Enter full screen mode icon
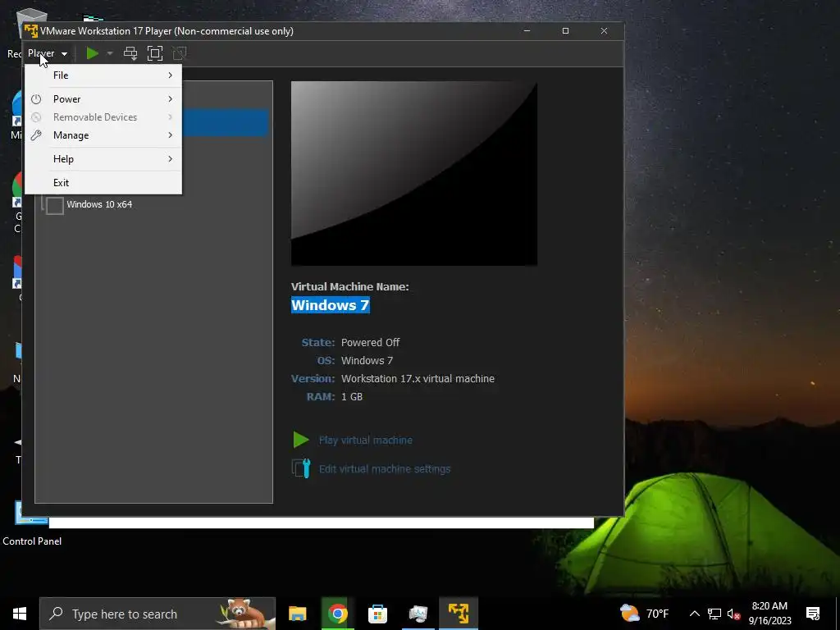The width and height of the screenshot is (840, 630). point(155,53)
